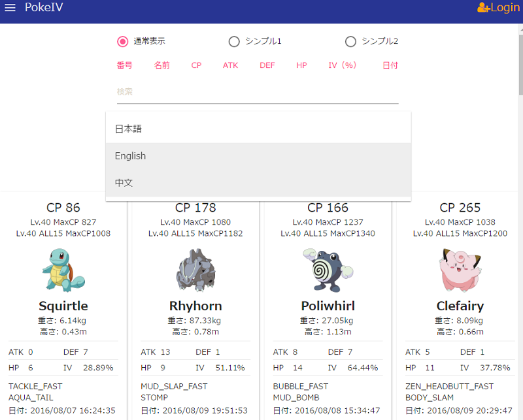
Task: Sort Pokémon by CP
Action: 196,65
